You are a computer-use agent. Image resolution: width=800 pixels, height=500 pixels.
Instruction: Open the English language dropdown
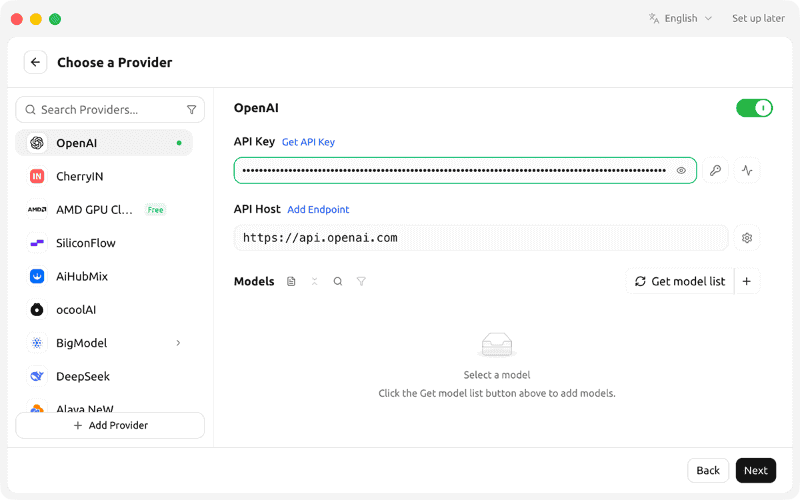[x=681, y=18]
